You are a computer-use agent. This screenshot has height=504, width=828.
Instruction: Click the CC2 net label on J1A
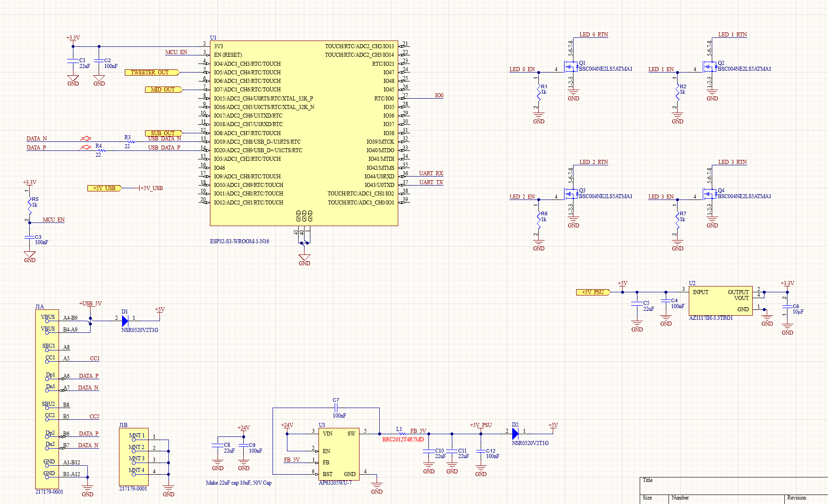[x=94, y=417]
